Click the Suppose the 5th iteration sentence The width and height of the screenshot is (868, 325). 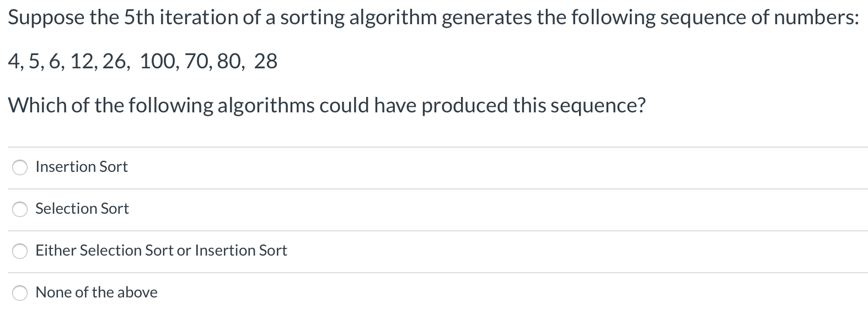click(433, 18)
